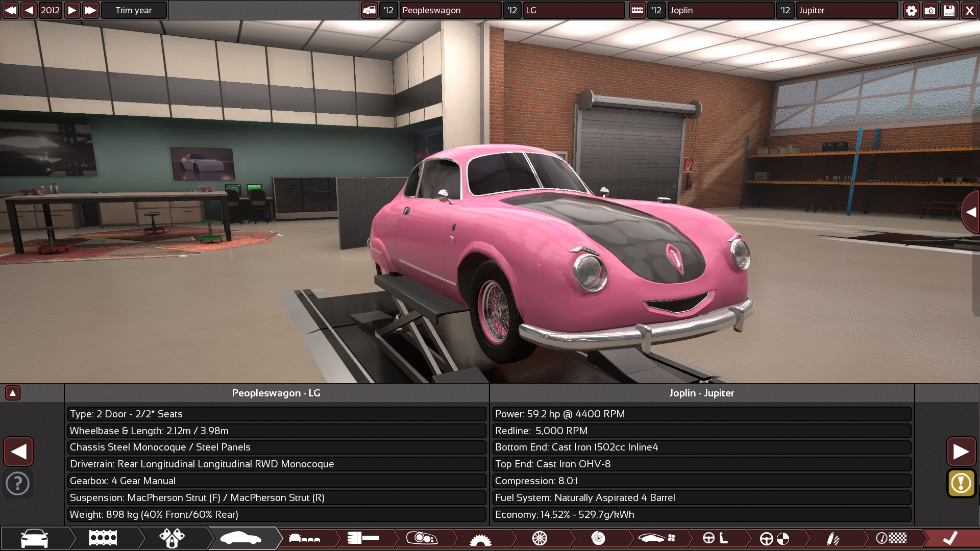Viewport: 980px width, 551px height.
Task: Open the paint brush tab
Action: tap(363, 538)
